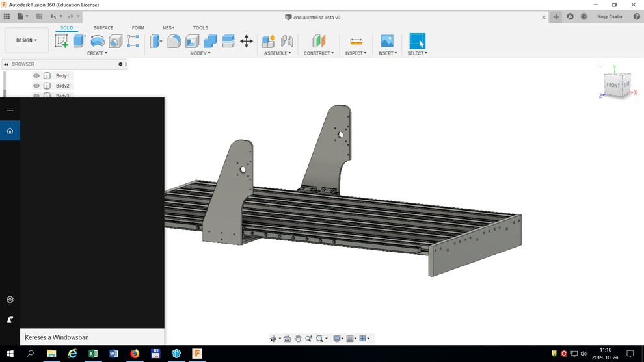Screen dimensions: 644x362
Task: Hide Body1 using its eye icon
Action: point(36,76)
